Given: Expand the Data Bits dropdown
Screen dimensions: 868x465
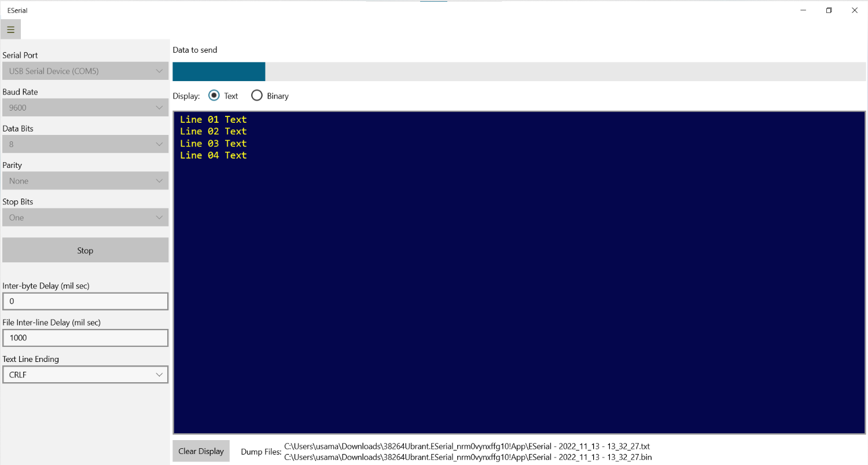Looking at the screenshot, I should (85, 144).
